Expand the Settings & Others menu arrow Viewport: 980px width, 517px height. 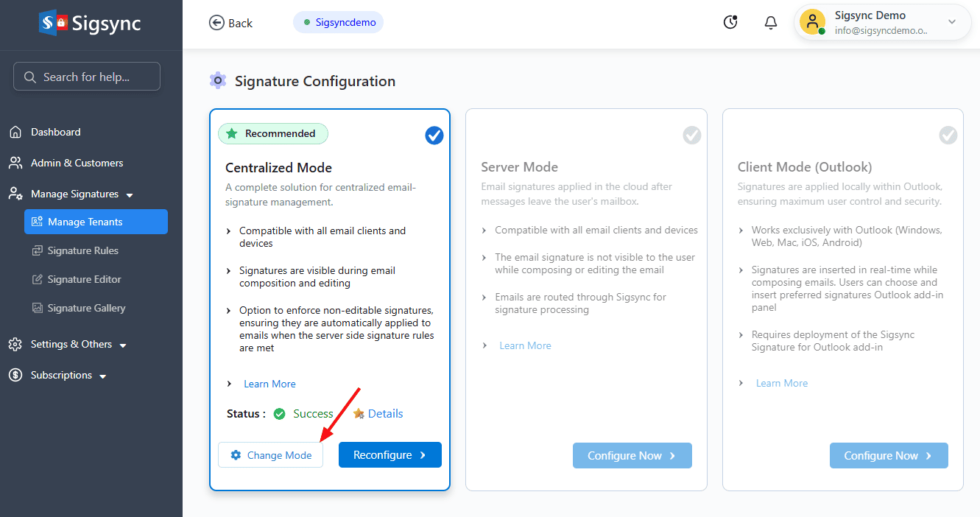(x=123, y=345)
